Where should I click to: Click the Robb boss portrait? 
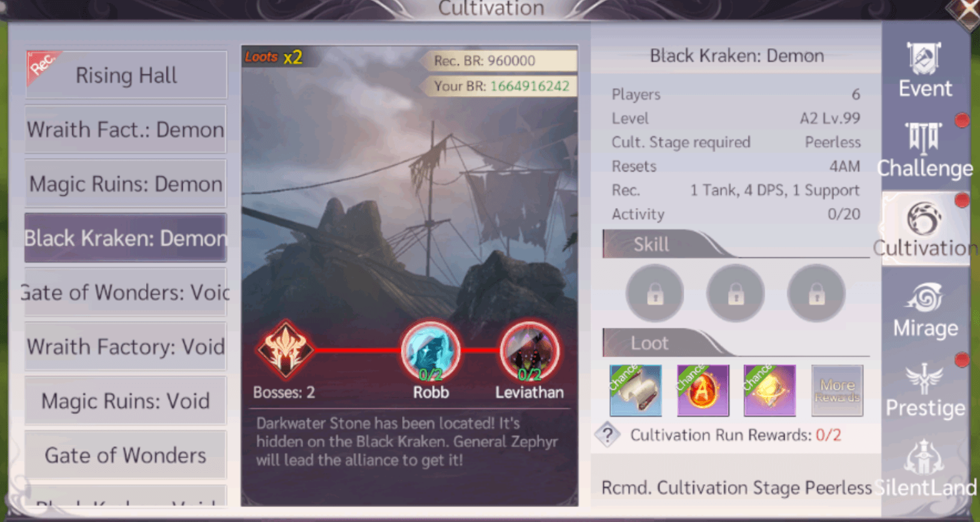point(430,351)
